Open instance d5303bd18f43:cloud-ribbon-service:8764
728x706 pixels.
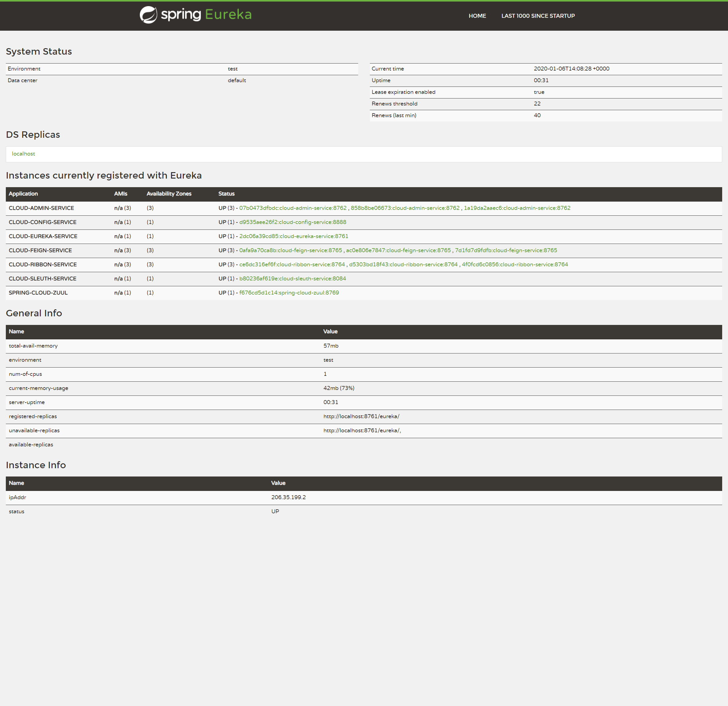pyautogui.click(x=403, y=264)
